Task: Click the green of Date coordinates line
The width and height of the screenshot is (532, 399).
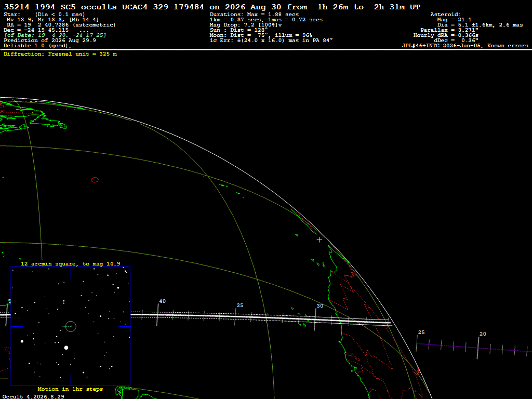Action: pos(55,35)
